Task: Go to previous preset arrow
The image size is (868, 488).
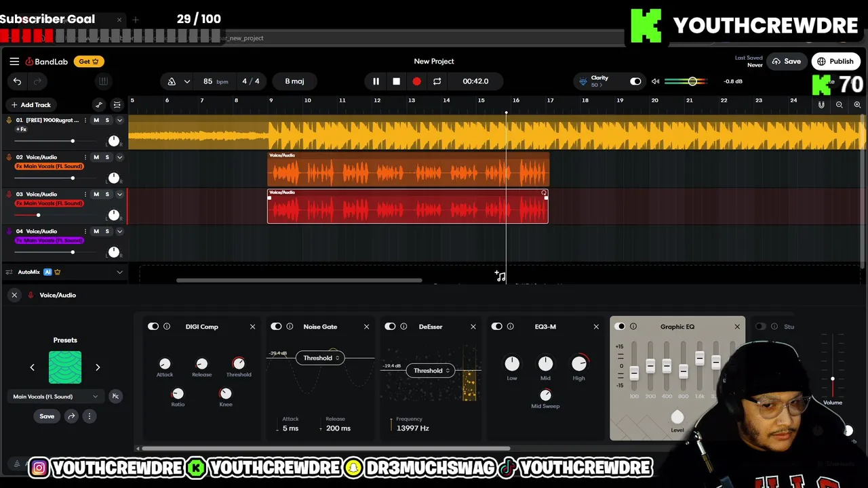Action: click(x=32, y=367)
